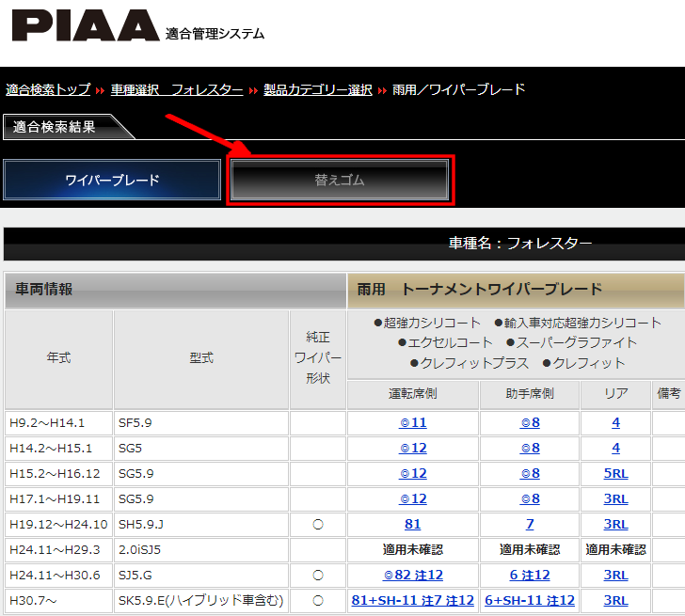The image size is (685, 616).
Task: Click passenger-side 7 link for SH5.9.J
Action: click(x=530, y=525)
